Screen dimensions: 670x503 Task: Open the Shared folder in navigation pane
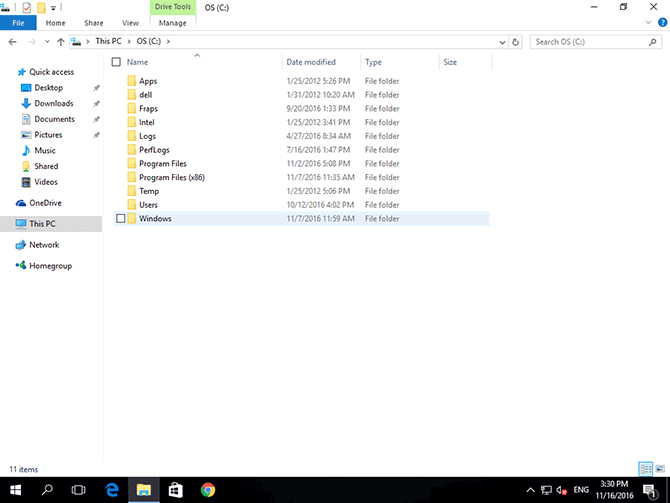[x=46, y=166]
